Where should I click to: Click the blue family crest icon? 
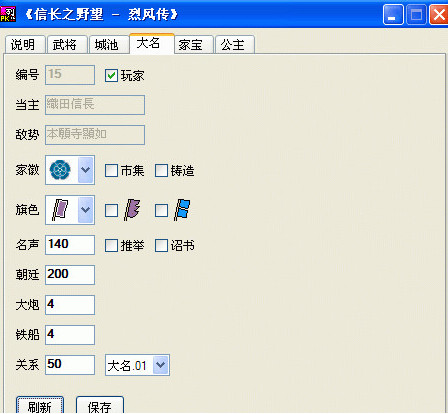[x=60, y=170]
